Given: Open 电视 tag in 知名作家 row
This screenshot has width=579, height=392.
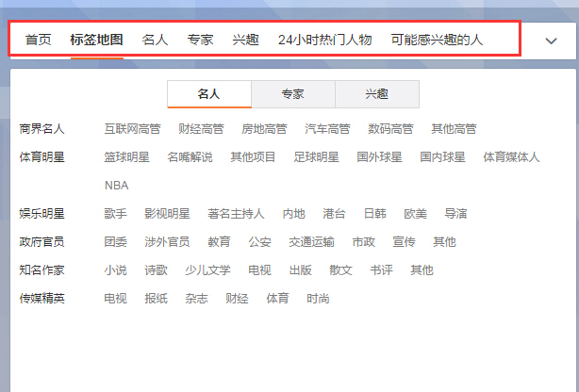Looking at the screenshot, I should (259, 270).
